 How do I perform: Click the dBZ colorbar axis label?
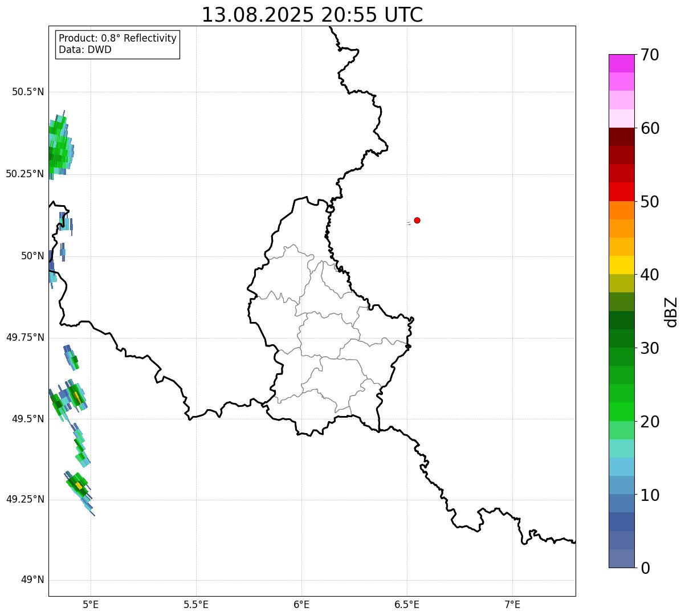coord(672,312)
